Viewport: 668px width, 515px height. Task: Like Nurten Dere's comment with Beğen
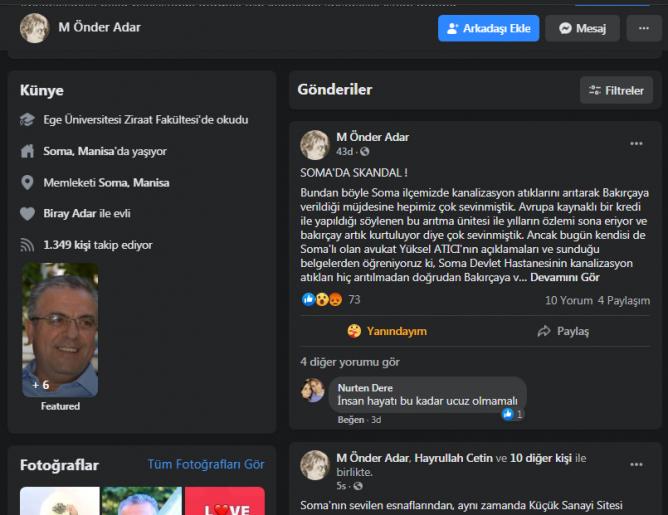pos(350,420)
